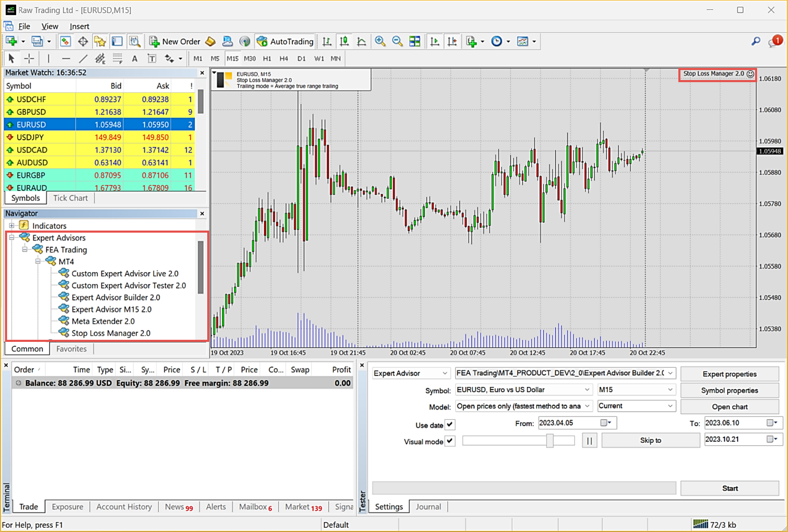Open the View menu
This screenshot has height=532, width=788.
pos(50,26)
